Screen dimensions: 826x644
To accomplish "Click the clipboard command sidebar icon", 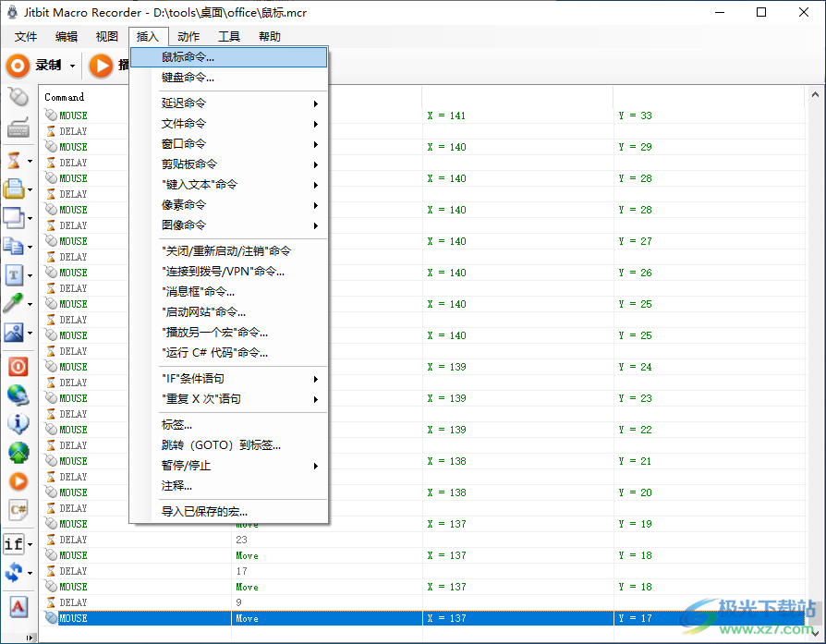I will [14, 246].
